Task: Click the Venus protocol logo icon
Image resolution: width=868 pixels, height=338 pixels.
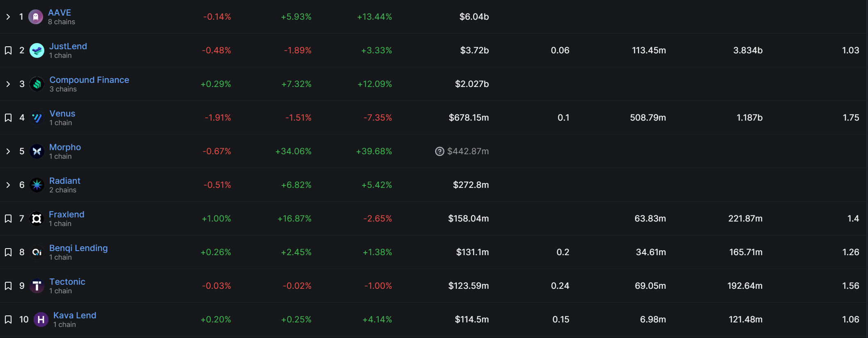Action: coord(37,118)
